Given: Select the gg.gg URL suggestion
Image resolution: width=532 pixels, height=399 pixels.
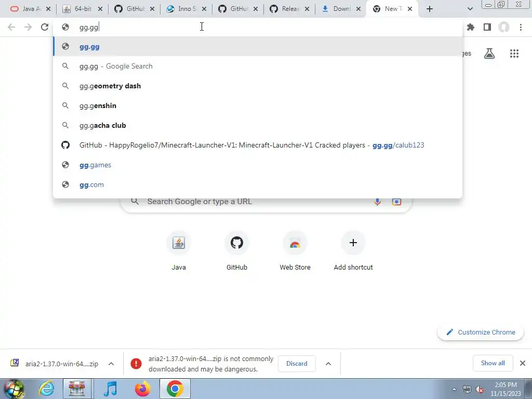Looking at the screenshot, I should [258, 46].
